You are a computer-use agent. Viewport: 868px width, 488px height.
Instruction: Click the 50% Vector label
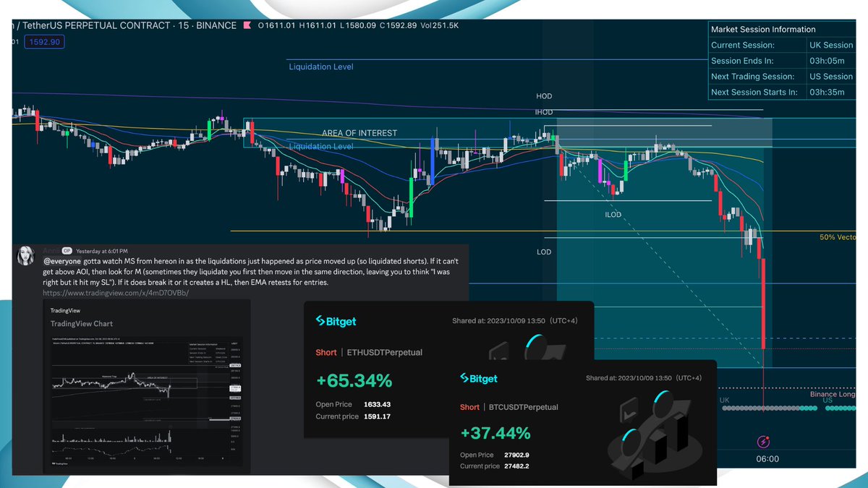click(x=838, y=237)
